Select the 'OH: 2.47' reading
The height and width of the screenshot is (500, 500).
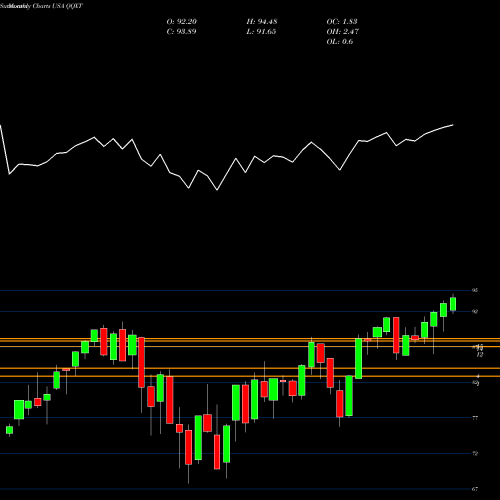(343, 32)
